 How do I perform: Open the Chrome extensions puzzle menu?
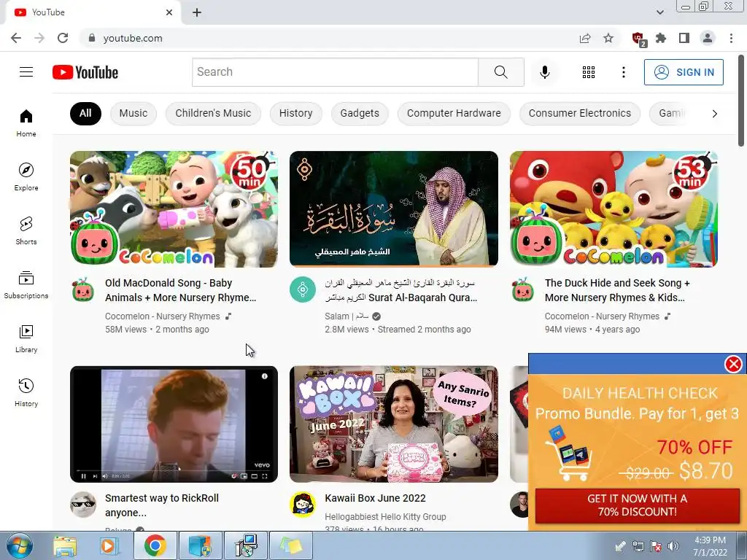(661, 38)
